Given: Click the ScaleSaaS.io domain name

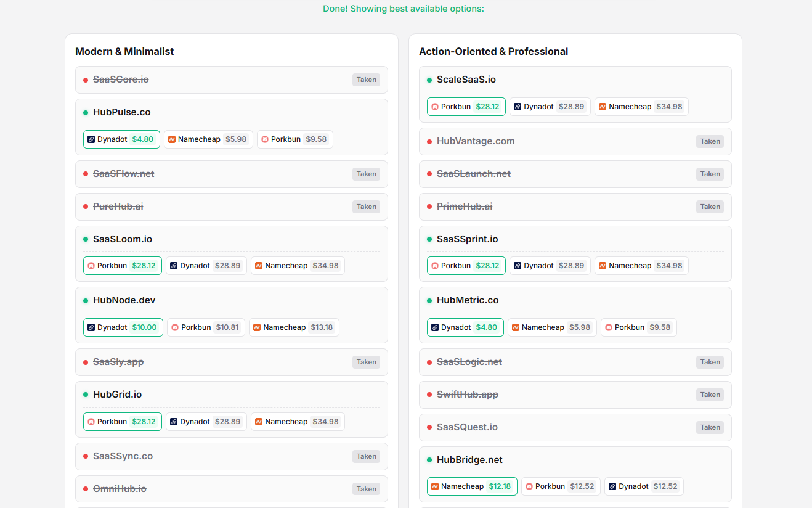Looking at the screenshot, I should coord(466,80).
